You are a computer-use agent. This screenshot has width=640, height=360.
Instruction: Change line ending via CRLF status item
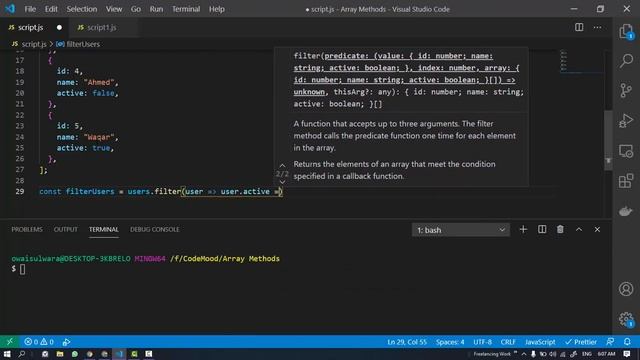tap(508, 342)
